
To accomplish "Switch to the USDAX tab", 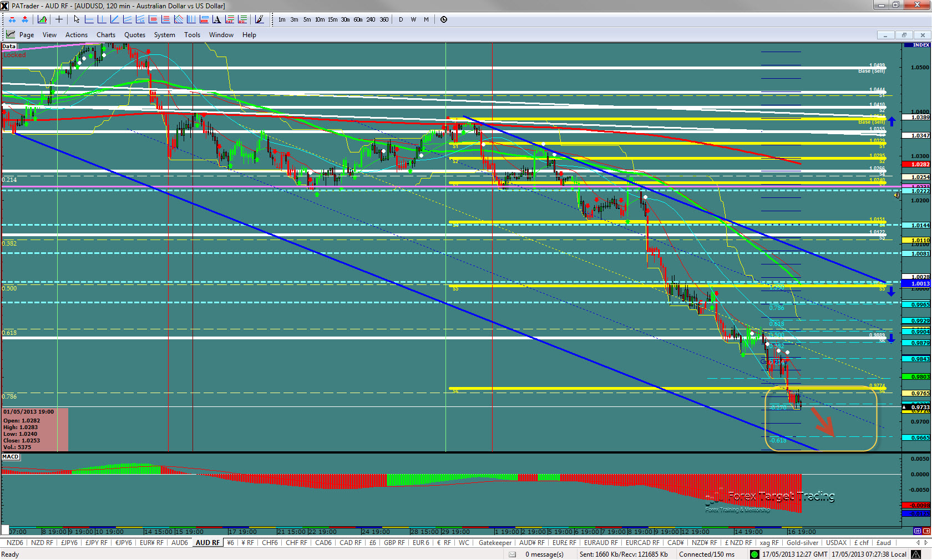I will tap(837, 543).
